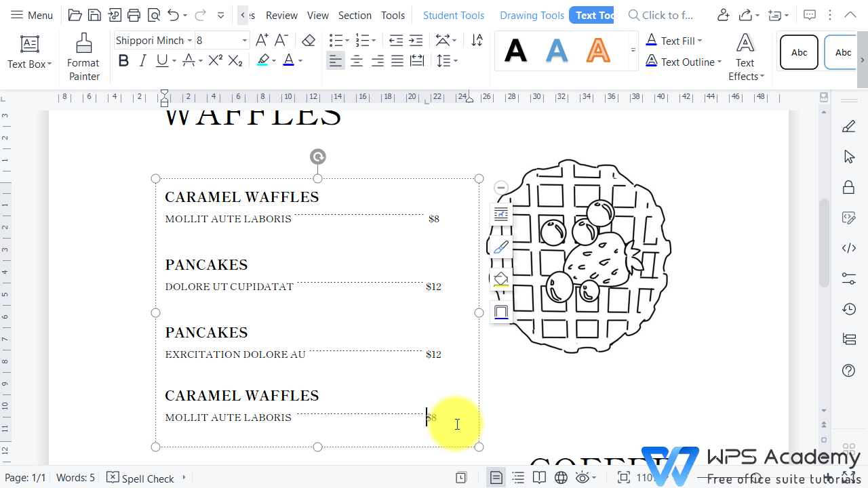The height and width of the screenshot is (488, 868).
Task: Click the Abc text style preview
Action: pos(799,52)
